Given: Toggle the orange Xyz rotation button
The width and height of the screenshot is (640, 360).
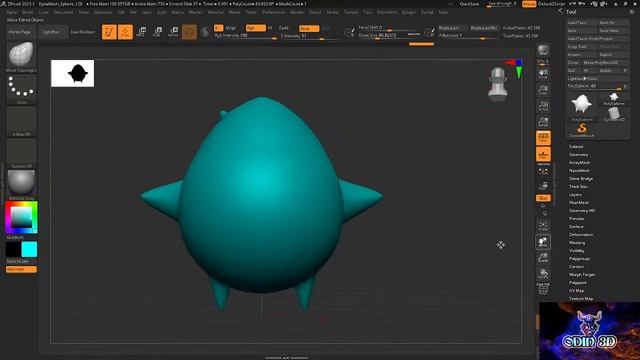Looking at the screenshot, I should point(543,198).
